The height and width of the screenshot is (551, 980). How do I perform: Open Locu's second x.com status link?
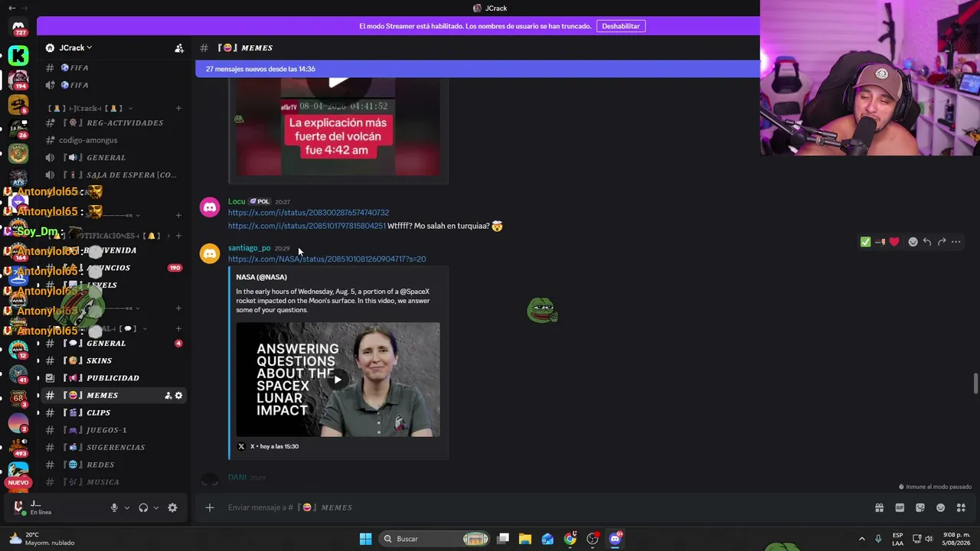[x=307, y=226]
